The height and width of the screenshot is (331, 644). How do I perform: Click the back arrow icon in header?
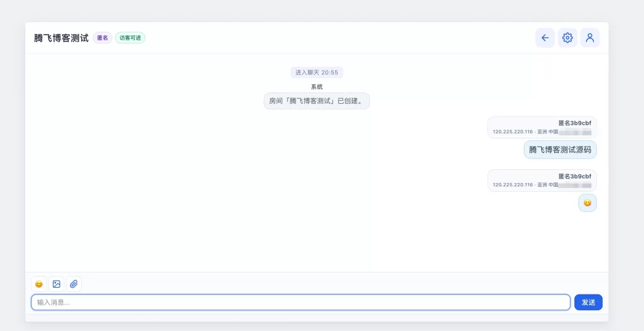[545, 38]
